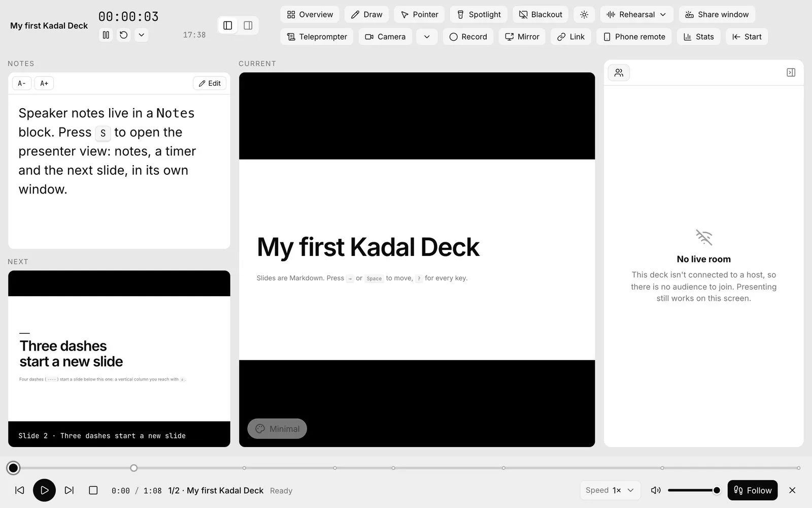Expand camera options chevron next to Camera
Image resolution: width=812 pixels, height=508 pixels.
coord(427,37)
